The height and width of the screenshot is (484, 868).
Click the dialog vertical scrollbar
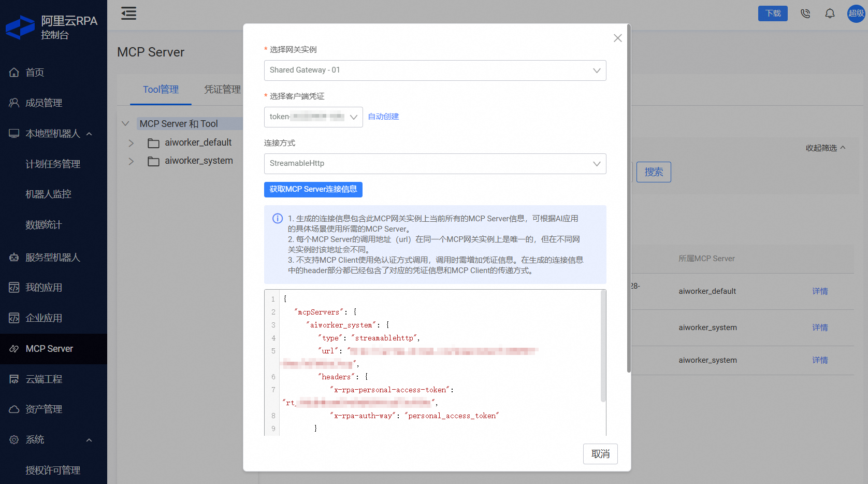(x=629, y=198)
